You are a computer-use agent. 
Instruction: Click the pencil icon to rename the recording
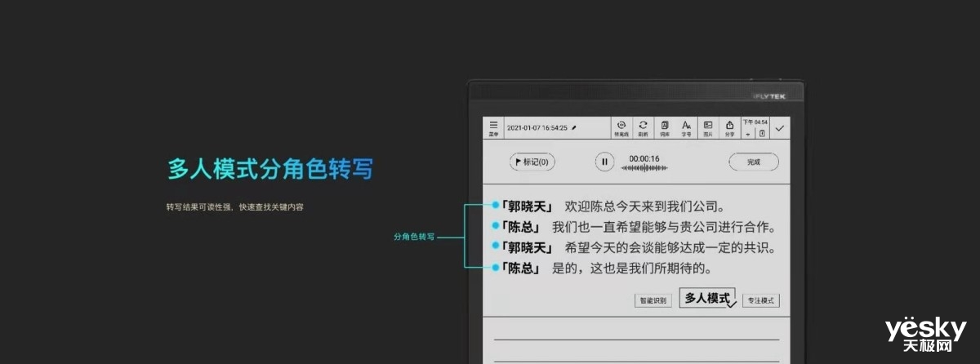574,128
